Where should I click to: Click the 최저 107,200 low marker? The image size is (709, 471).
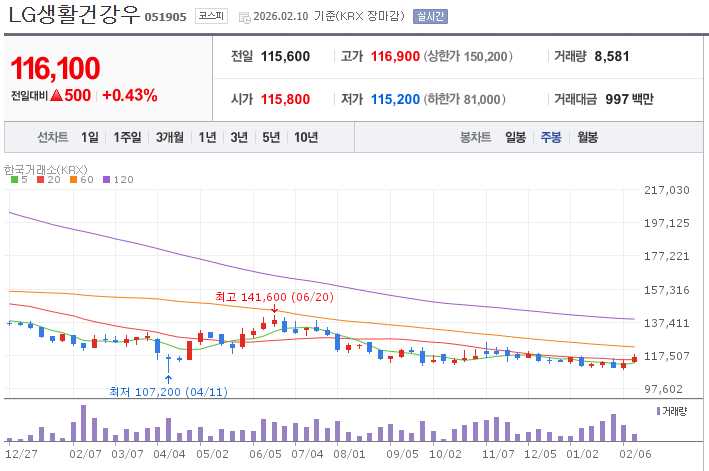pos(167,391)
